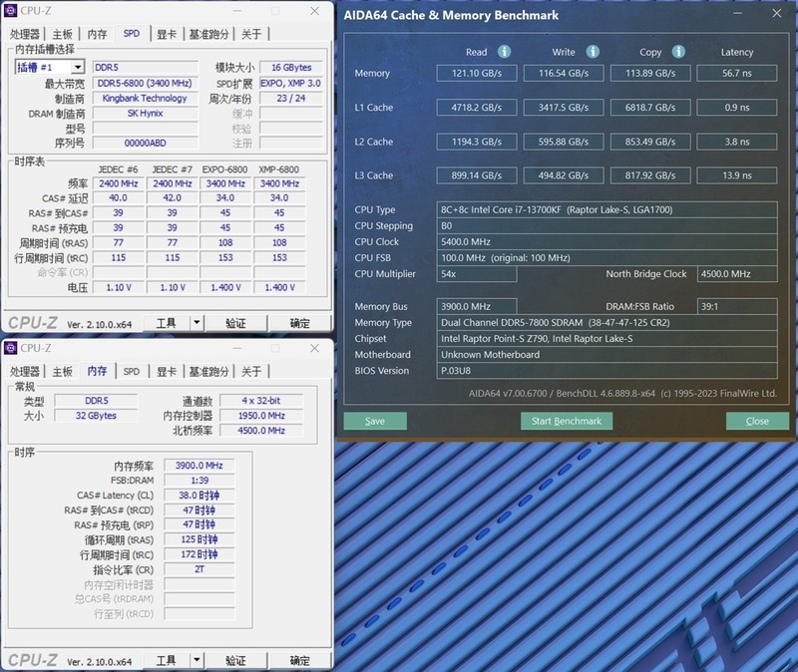Click the 工具 button in top CPU-Z window
The width and height of the screenshot is (798, 672).
click(166, 323)
